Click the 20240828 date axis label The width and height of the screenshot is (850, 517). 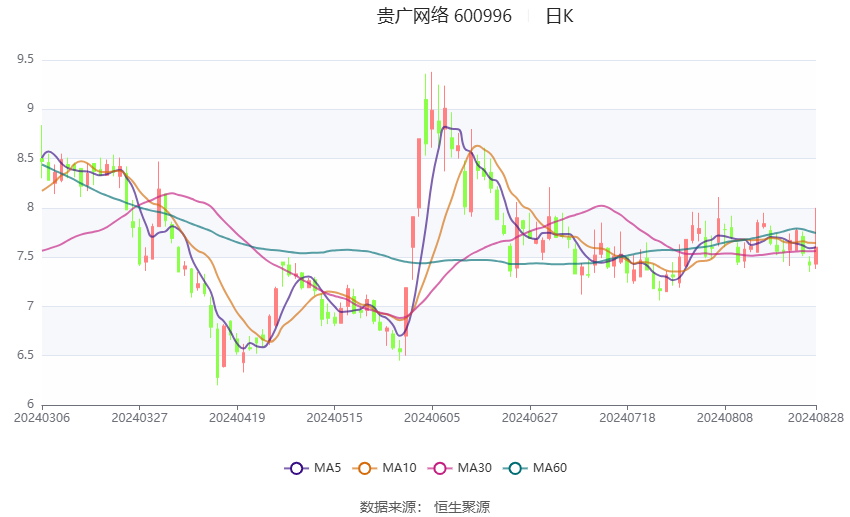[x=816, y=418]
